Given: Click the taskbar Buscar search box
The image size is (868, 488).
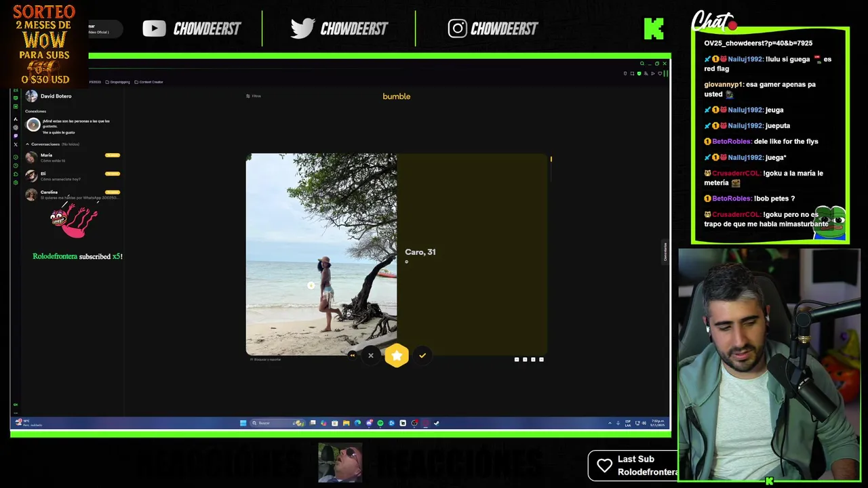Looking at the screenshot, I should [279, 423].
